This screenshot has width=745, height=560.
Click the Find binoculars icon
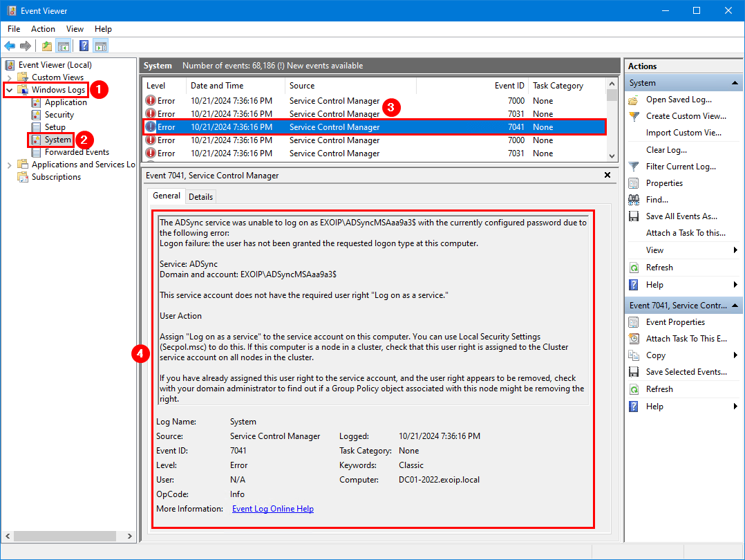pos(634,200)
